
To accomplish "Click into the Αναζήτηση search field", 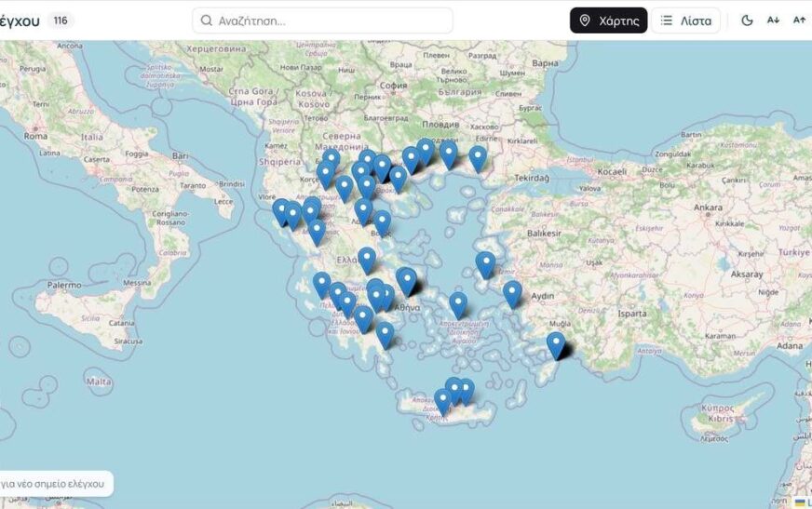I will pos(322,20).
